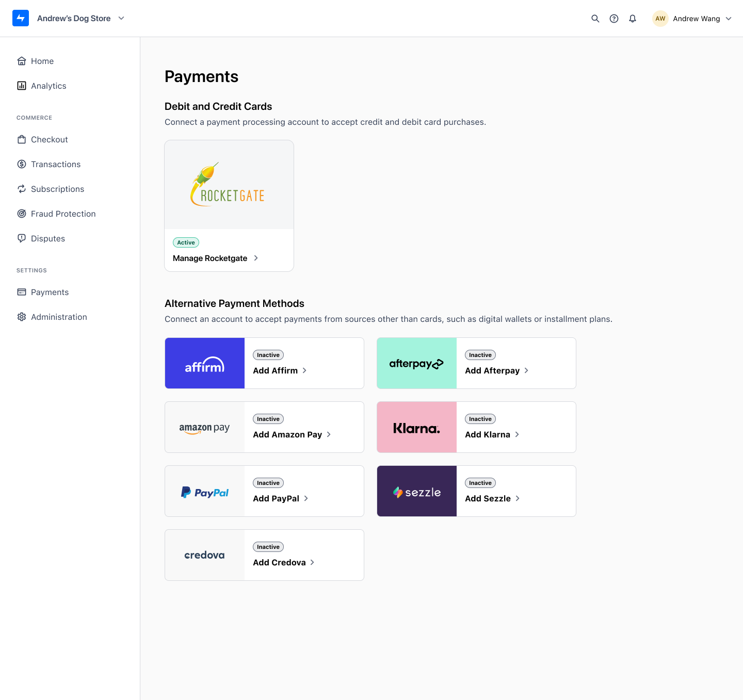Click the Analytics chart icon in sidebar
The height and width of the screenshot is (700, 743).
22,86
